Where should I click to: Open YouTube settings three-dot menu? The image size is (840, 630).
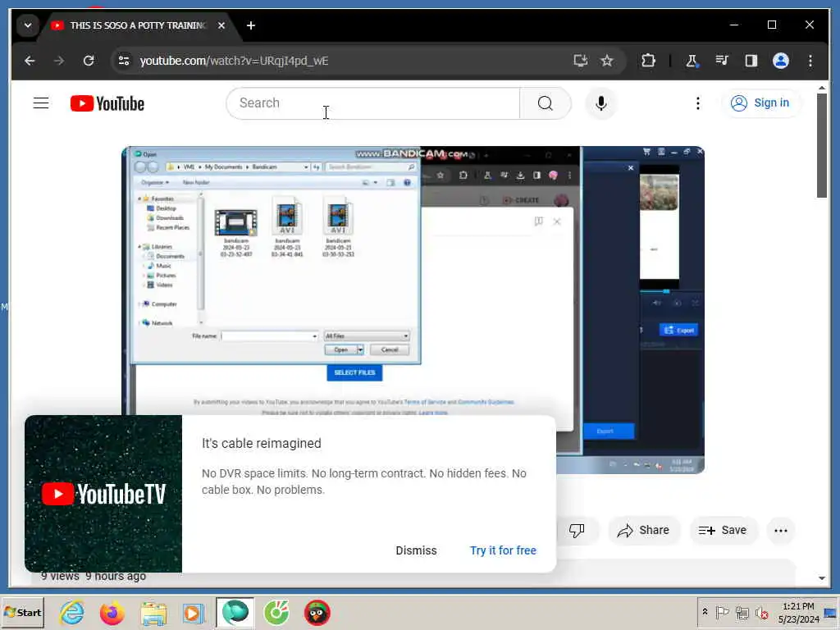pyautogui.click(x=697, y=103)
